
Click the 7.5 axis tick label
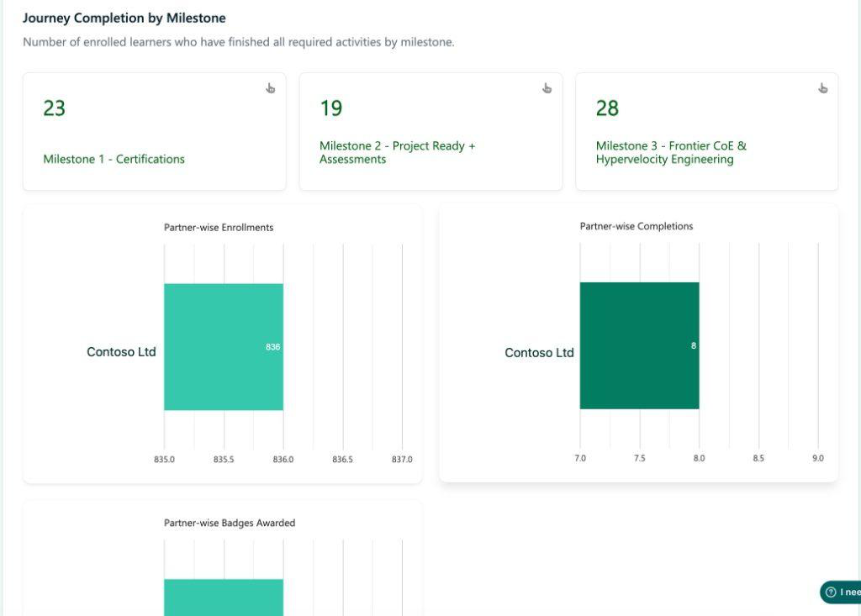(x=640, y=459)
